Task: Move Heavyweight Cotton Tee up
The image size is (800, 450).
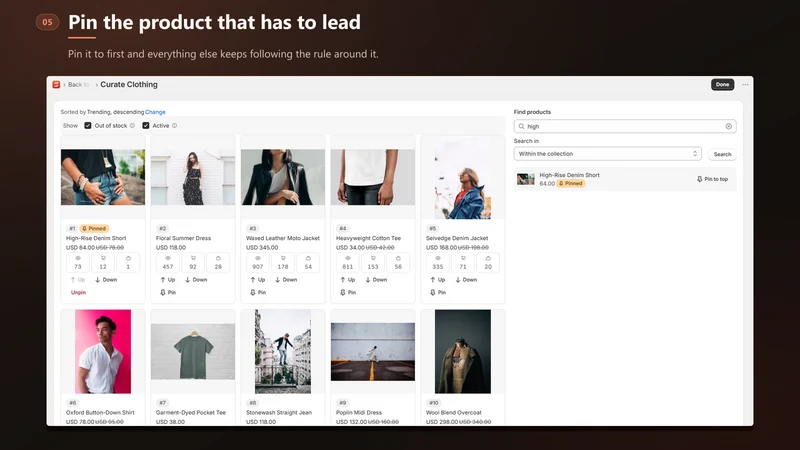Action: pos(347,280)
